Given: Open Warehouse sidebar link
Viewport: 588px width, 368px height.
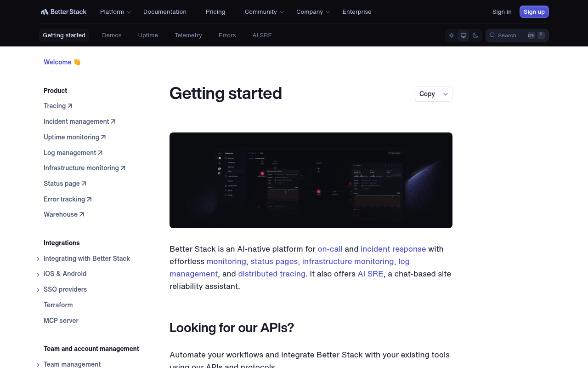Looking at the screenshot, I should (x=64, y=214).
